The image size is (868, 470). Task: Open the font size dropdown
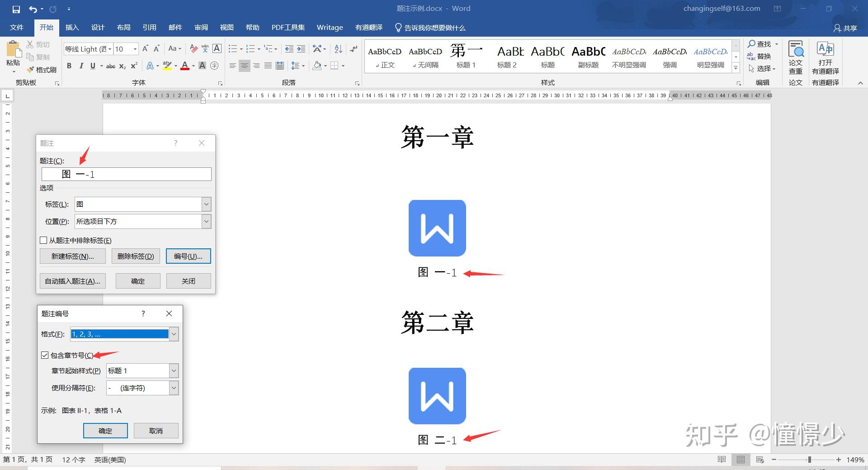click(135, 49)
